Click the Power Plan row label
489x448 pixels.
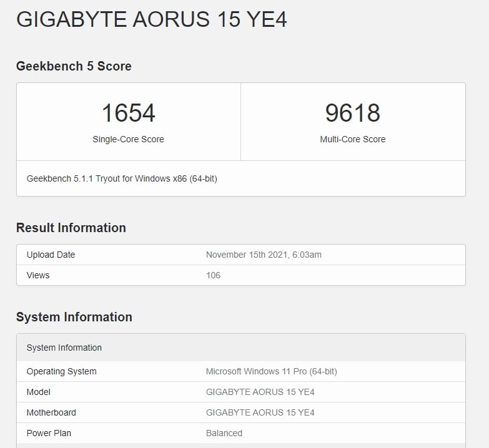(49, 433)
